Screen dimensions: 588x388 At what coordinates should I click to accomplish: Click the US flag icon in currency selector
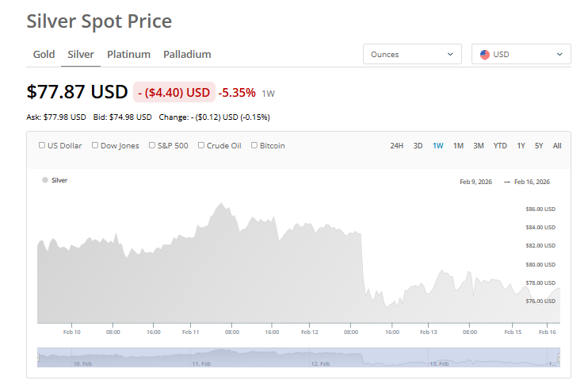pyautogui.click(x=484, y=55)
